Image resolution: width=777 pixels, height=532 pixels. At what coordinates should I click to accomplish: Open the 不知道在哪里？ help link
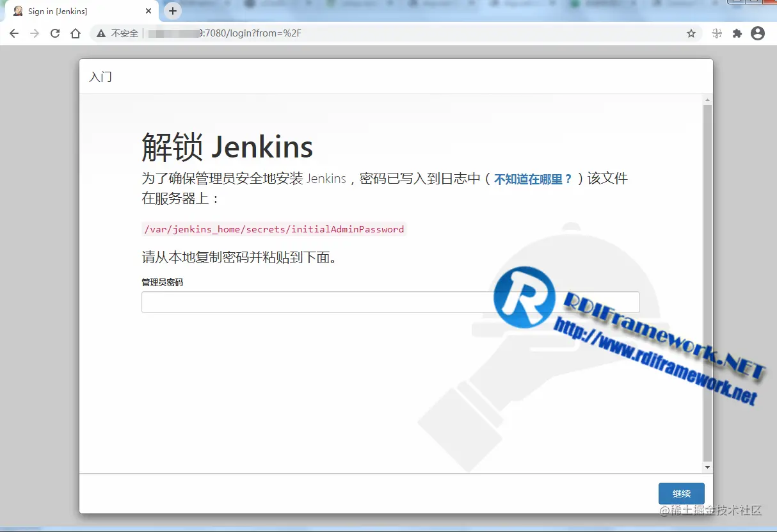(x=533, y=179)
